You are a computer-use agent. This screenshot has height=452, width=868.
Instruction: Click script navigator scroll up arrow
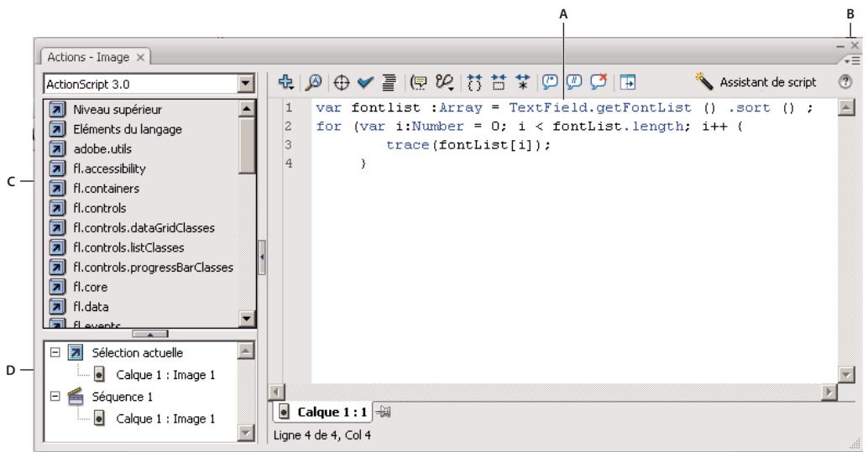pyautogui.click(x=245, y=351)
